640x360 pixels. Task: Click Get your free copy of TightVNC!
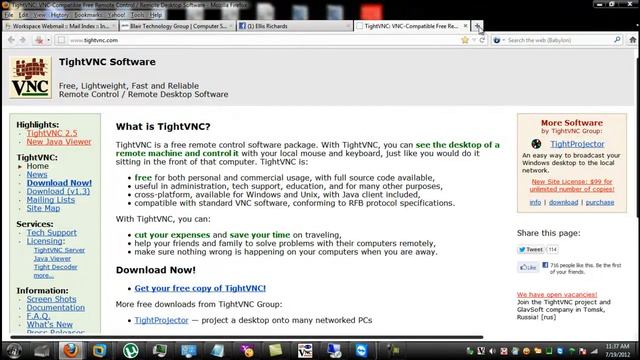pyautogui.click(x=200, y=288)
